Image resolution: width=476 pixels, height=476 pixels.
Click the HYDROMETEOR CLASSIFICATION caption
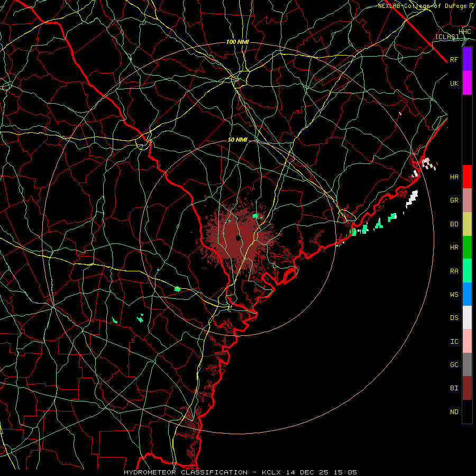pyautogui.click(x=186, y=472)
